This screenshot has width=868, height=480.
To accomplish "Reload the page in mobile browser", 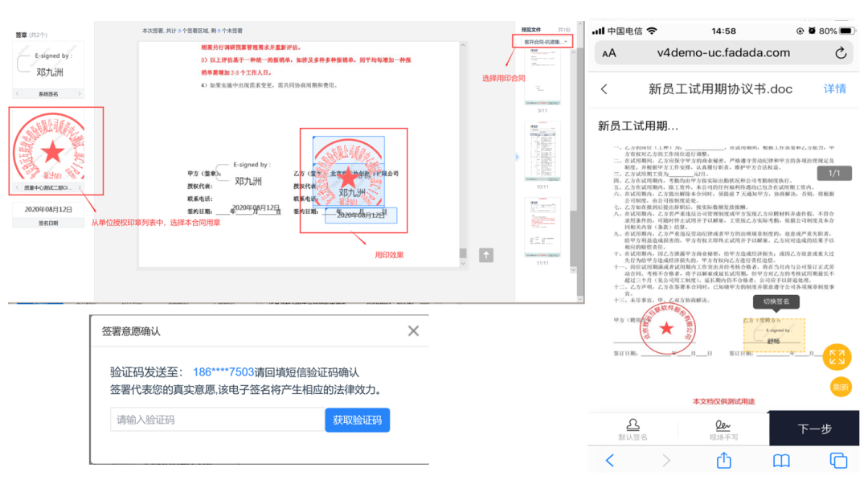I will click(x=841, y=53).
